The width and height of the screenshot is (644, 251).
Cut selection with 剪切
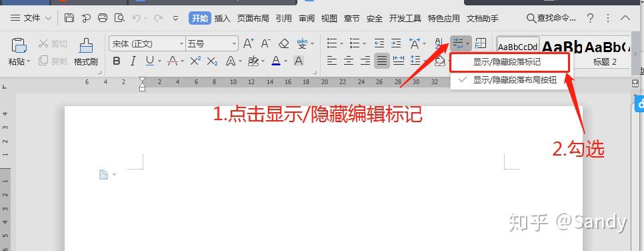[x=53, y=43]
